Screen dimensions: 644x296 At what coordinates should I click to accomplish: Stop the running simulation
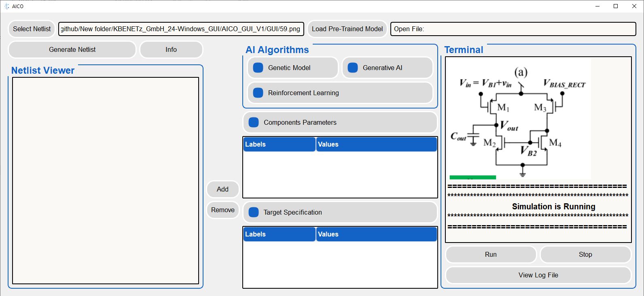(x=585, y=254)
